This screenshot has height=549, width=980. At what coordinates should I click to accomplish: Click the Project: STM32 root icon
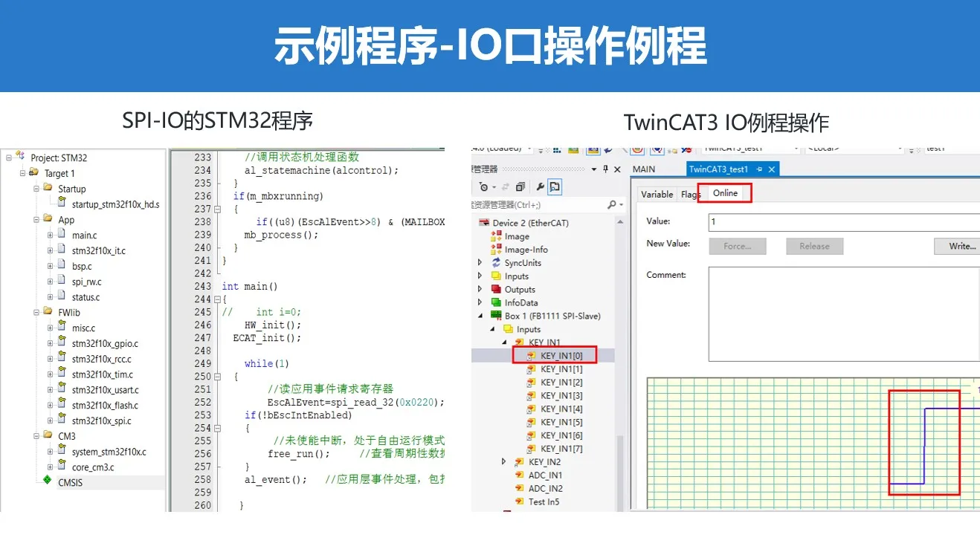pos(21,157)
